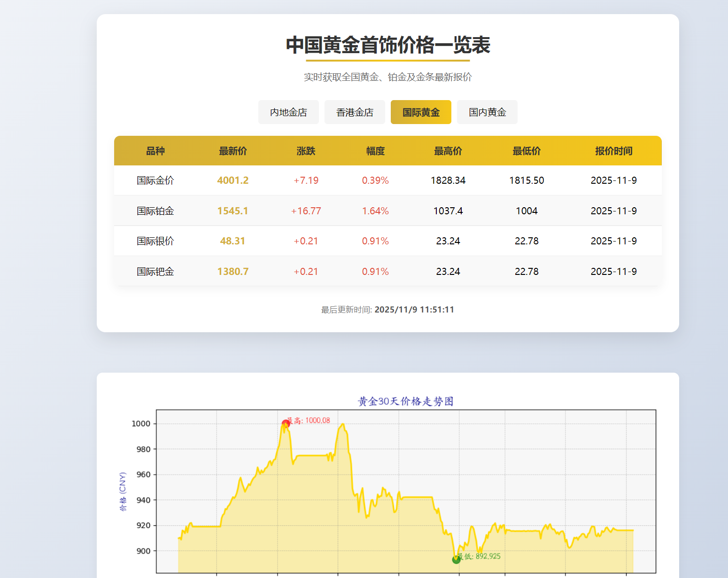Select the 国际黄金 tab
Viewport: 728px width, 578px height.
421,112
